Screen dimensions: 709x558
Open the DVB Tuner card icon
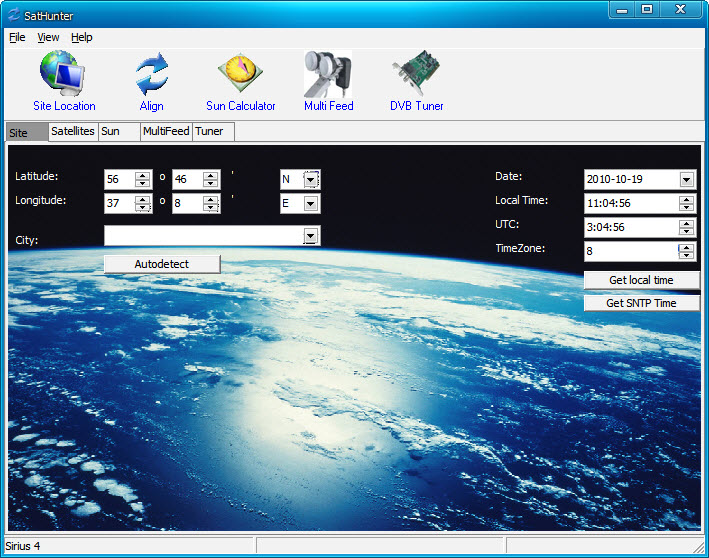coord(416,74)
